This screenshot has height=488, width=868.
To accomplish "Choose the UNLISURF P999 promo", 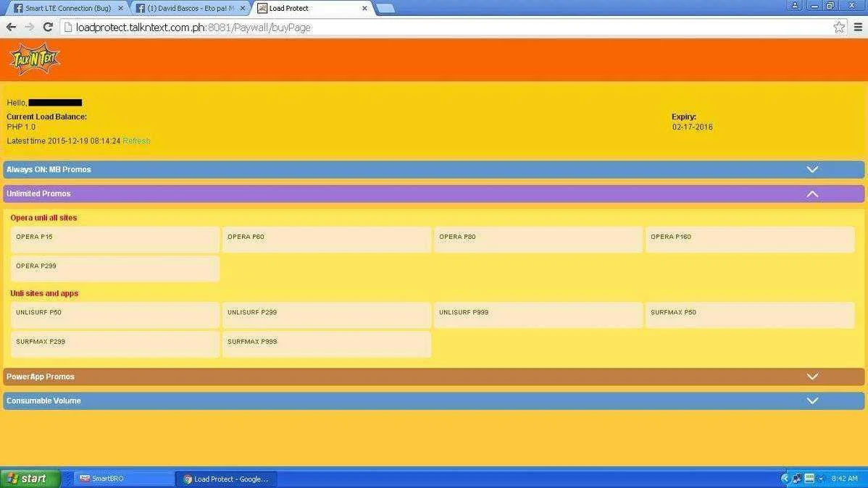I will click(x=538, y=316).
